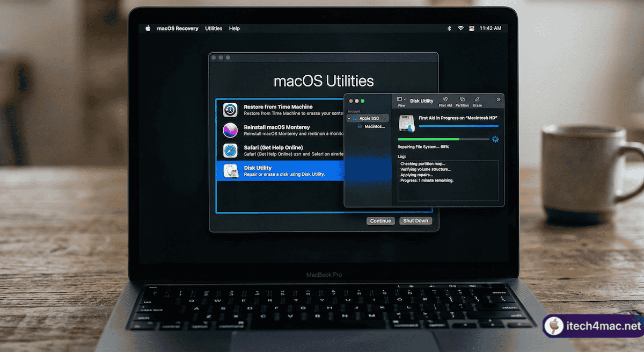This screenshot has height=352, width=644.
Task: Click the green repair progress bar
Action: [x=443, y=139]
